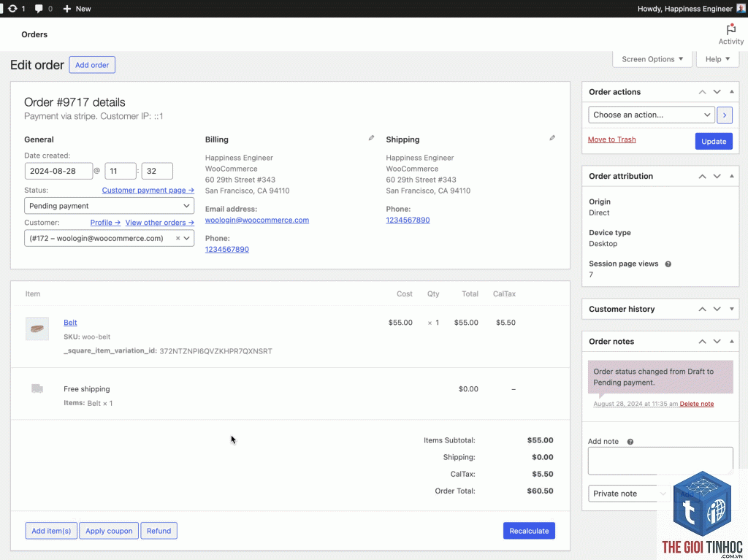
Task: Open the Activity flag panel
Action: coord(730,34)
